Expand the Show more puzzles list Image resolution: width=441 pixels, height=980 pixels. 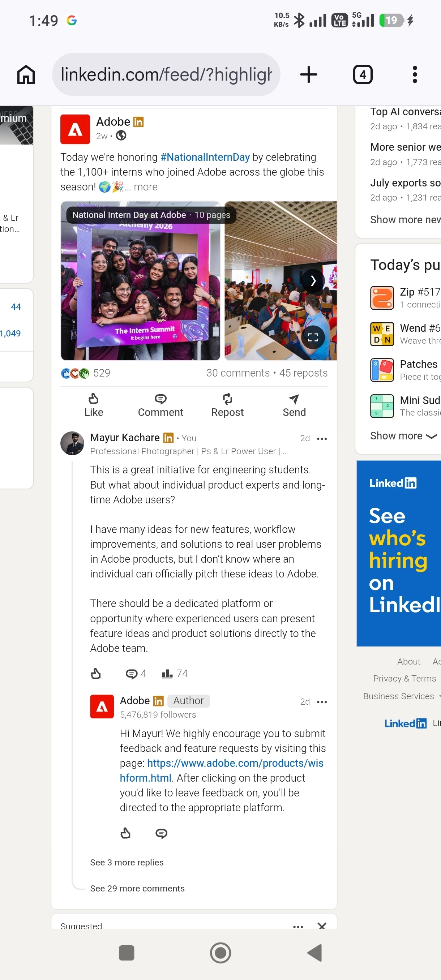403,436
